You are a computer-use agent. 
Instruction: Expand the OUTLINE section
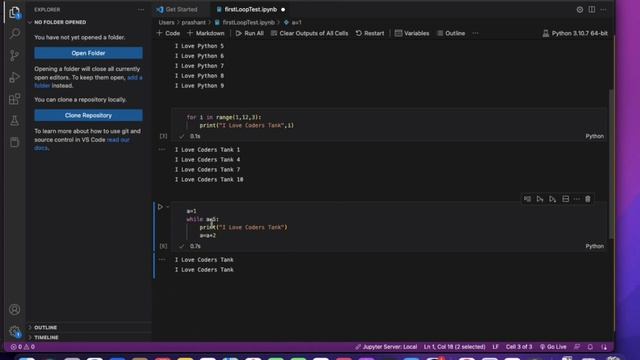(45, 327)
